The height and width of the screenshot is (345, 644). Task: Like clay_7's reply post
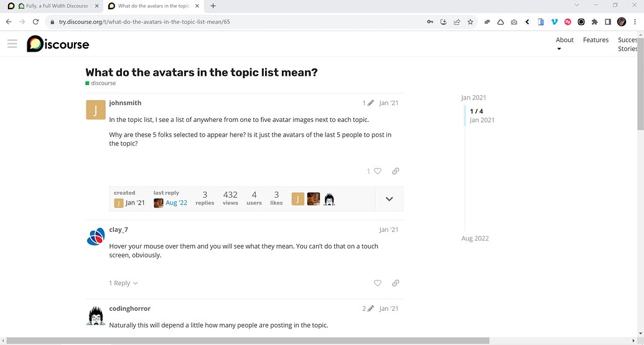(377, 283)
